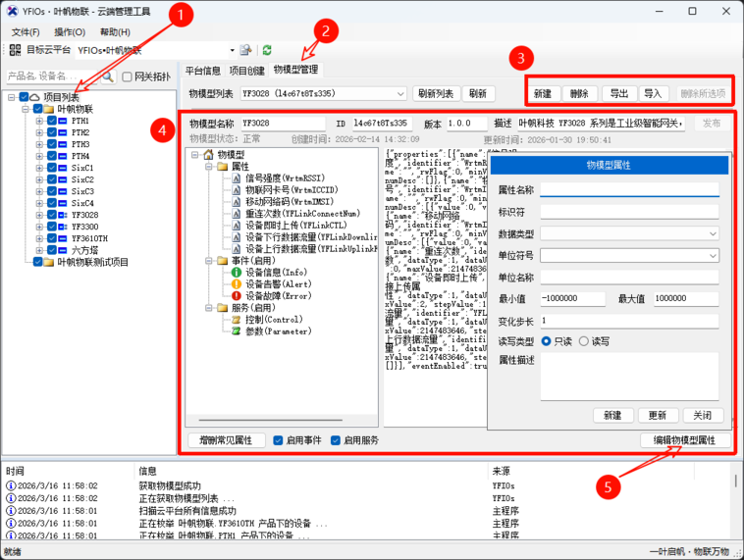Click the 参数(Parameter) service icon
744x560 pixels.
237,331
